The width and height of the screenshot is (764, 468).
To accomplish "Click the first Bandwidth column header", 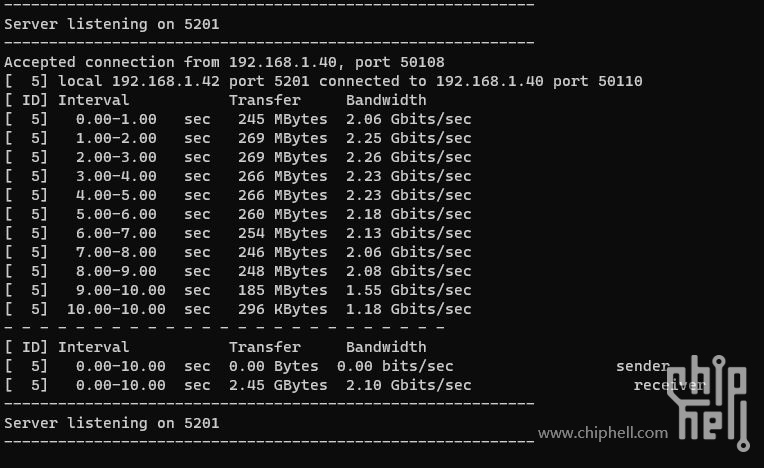I will 386,100.
